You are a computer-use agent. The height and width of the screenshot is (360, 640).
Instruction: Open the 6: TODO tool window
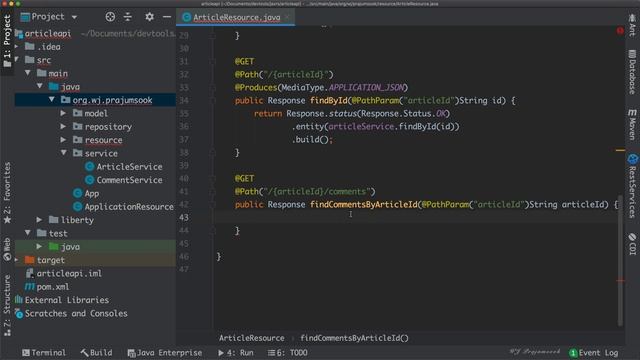[288, 353]
